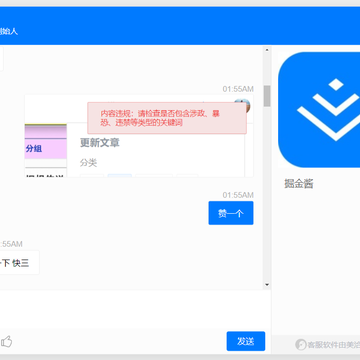The image size is (360, 360).
Task: Click the 分组 label in the image
Action: 34,149
